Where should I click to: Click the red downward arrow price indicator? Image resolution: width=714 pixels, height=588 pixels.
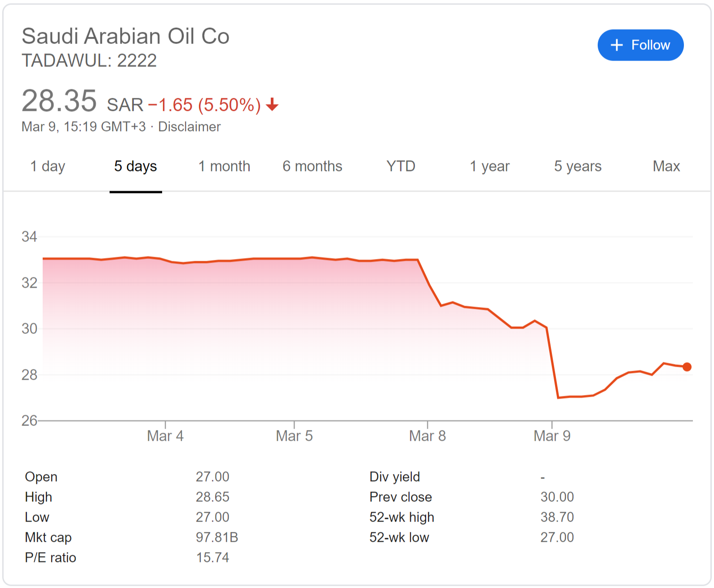(272, 105)
